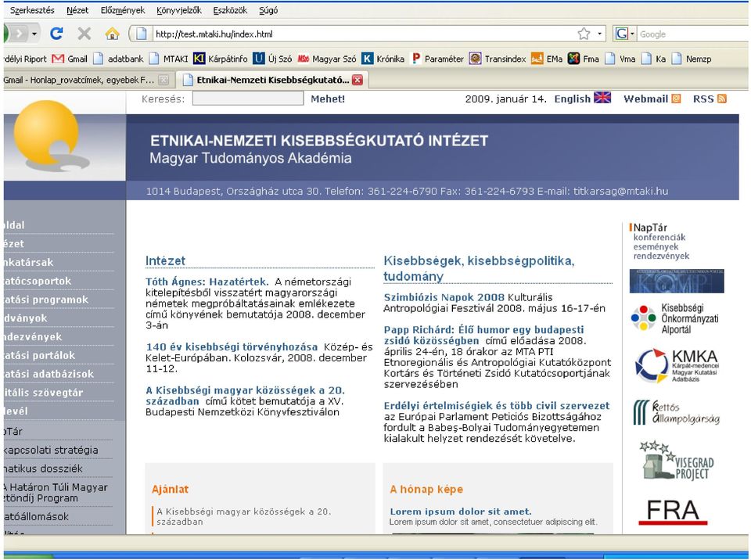Open the Erdélyi Riport bookmark
This screenshot has width=751, height=560.
pyautogui.click(x=25, y=59)
